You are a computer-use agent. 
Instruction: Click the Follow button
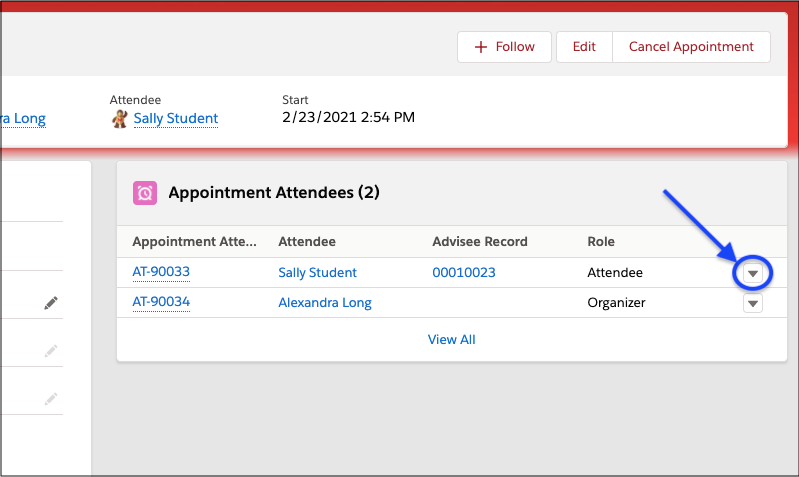click(504, 47)
